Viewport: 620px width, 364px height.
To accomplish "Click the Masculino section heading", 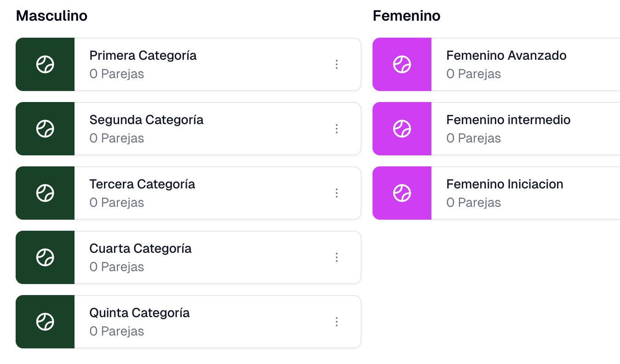I will pyautogui.click(x=52, y=16).
